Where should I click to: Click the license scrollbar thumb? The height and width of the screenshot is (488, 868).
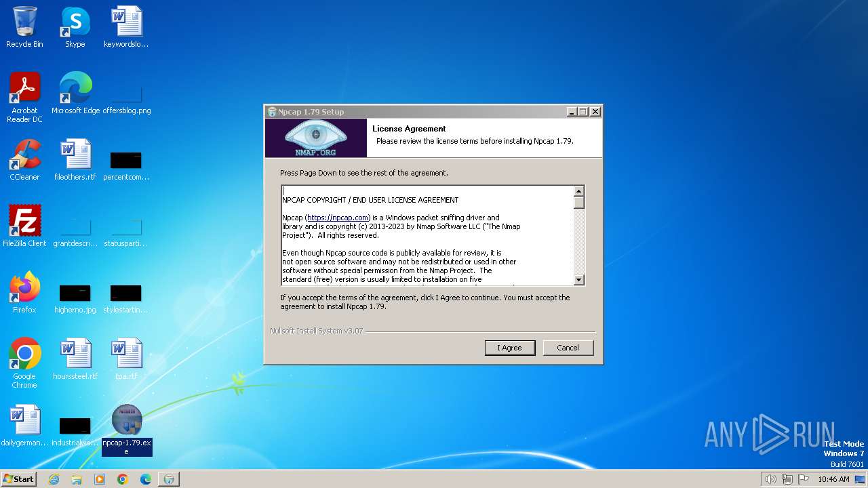[578, 202]
